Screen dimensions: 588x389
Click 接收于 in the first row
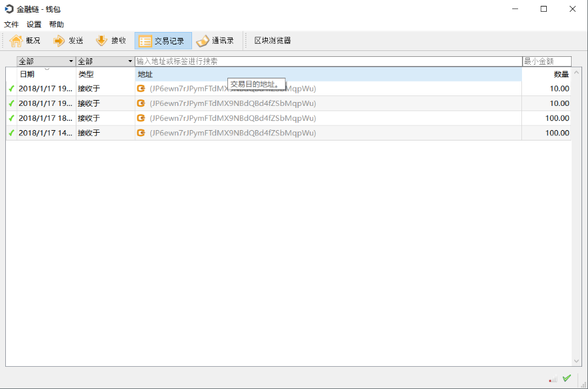[89, 88]
